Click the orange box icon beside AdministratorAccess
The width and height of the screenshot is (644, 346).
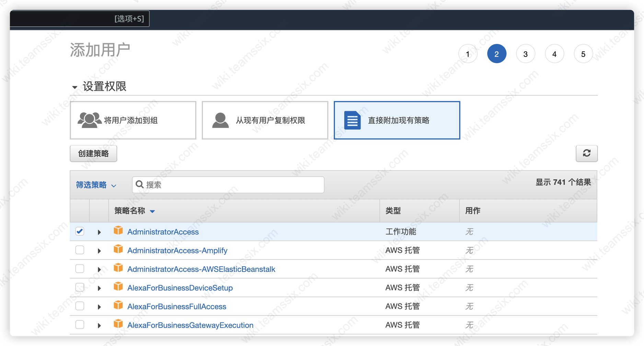point(118,230)
